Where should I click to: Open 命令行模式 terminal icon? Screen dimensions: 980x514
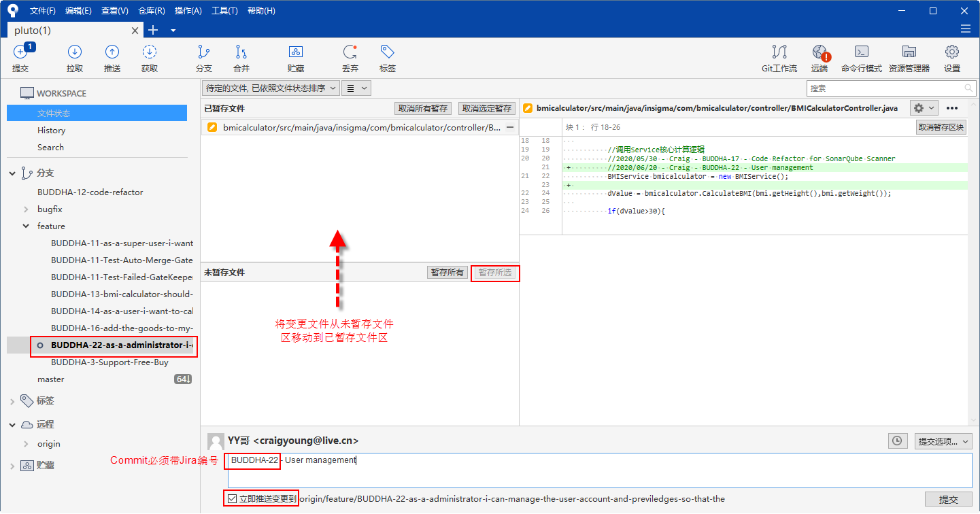click(x=861, y=53)
